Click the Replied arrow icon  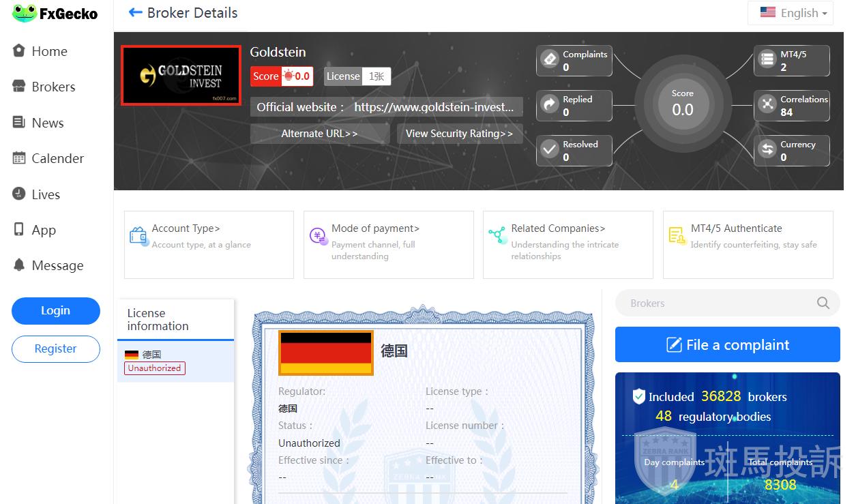(x=550, y=105)
